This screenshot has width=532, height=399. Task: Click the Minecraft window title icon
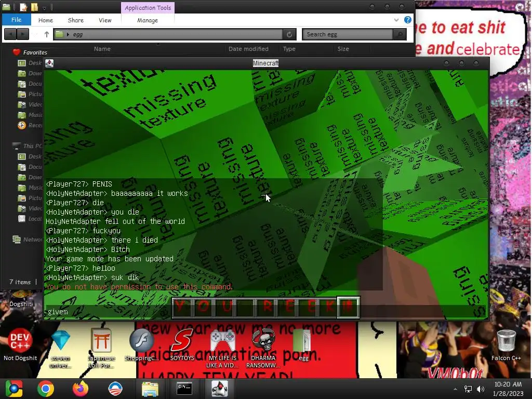[49, 63]
